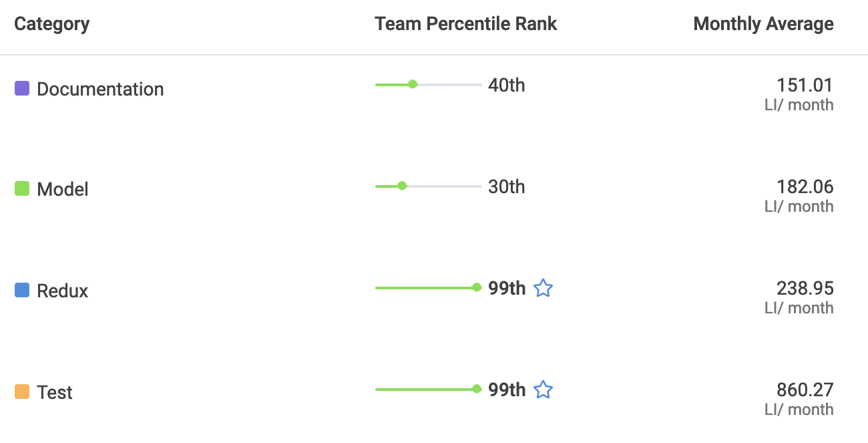Click the purple Documentation color square
The height and width of the screenshot is (443, 868).
pyautogui.click(x=22, y=88)
